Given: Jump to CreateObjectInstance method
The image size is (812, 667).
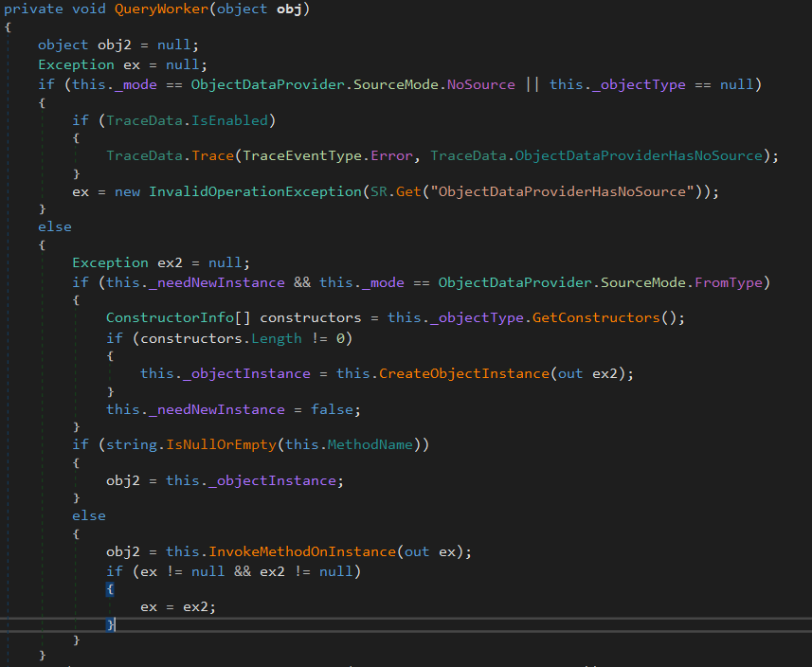Looking at the screenshot, I should tap(463, 373).
